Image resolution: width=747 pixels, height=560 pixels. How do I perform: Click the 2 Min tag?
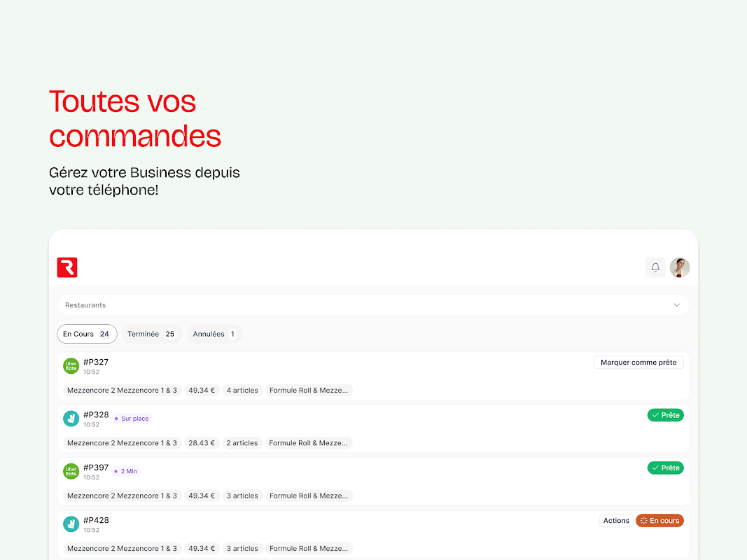126,471
